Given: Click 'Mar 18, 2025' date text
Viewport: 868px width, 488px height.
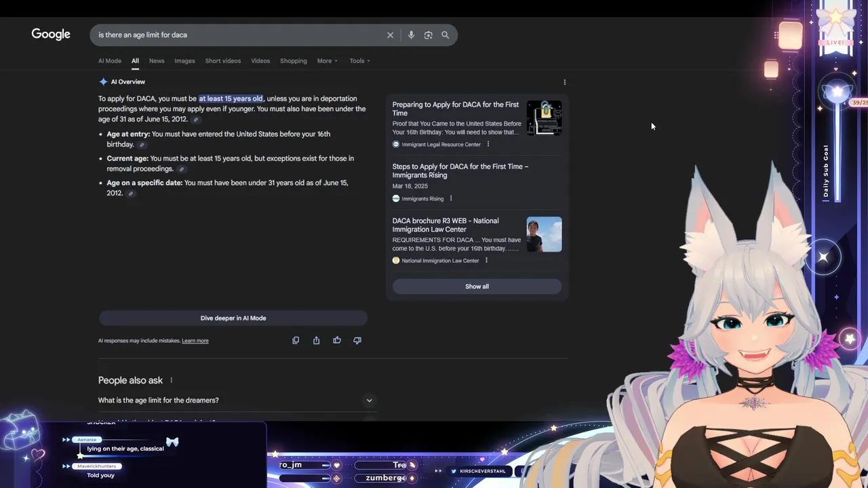Looking at the screenshot, I should coord(412,186).
